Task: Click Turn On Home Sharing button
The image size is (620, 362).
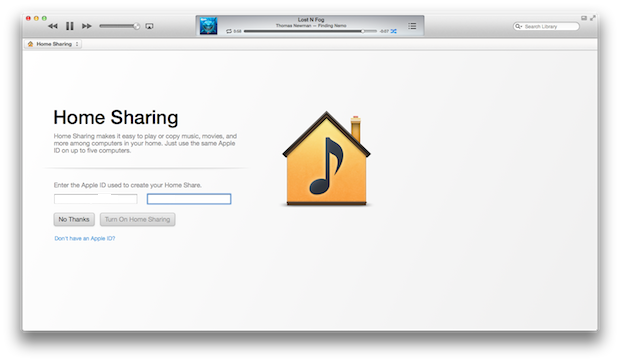Action: coord(138,219)
